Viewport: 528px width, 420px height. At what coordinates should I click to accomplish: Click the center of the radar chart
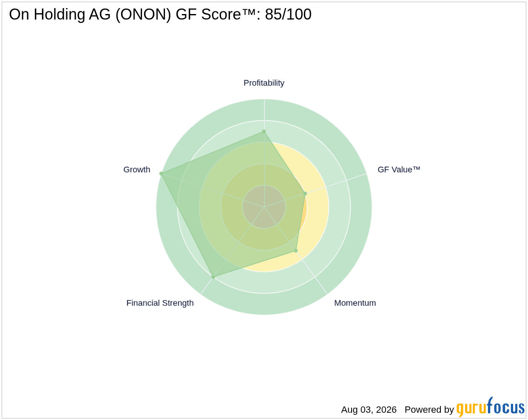[x=264, y=207]
